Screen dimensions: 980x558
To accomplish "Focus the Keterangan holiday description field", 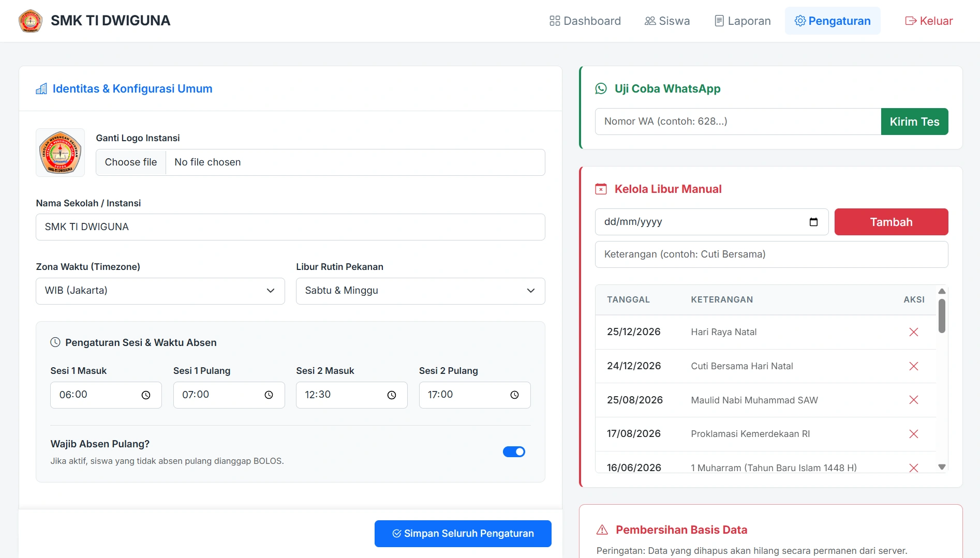I will point(771,254).
